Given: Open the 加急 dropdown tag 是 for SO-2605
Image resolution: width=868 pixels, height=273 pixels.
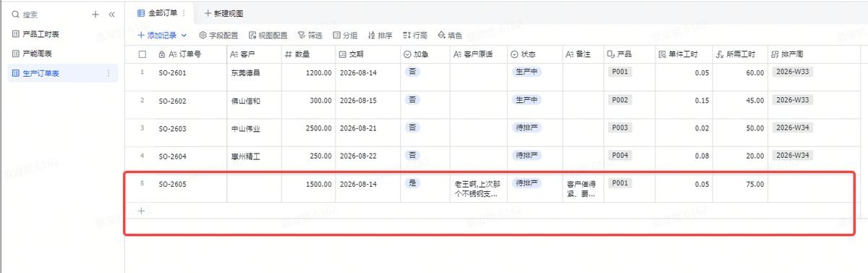Looking at the screenshot, I should tap(412, 183).
